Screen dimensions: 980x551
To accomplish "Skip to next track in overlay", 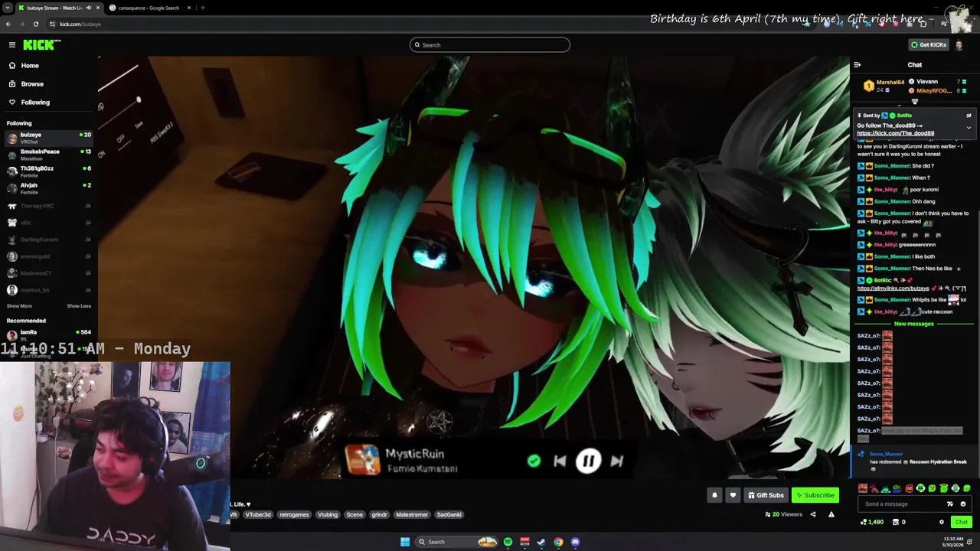I will (617, 461).
